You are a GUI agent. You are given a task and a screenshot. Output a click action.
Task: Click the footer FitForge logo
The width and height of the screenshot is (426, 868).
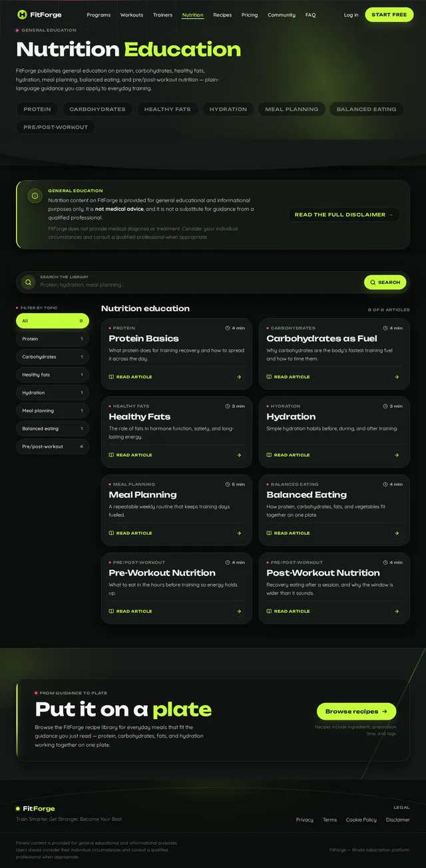35,809
